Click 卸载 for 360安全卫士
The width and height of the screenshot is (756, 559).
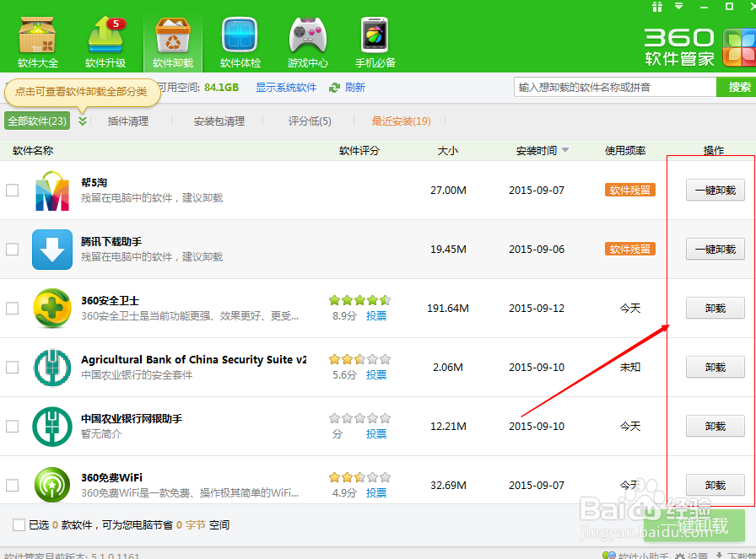(715, 308)
